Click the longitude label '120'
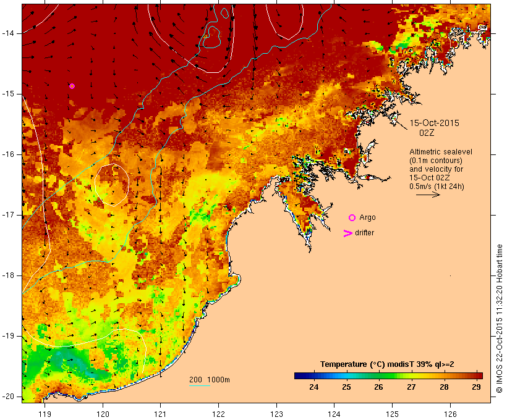The image size is (507, 420). 103,414
